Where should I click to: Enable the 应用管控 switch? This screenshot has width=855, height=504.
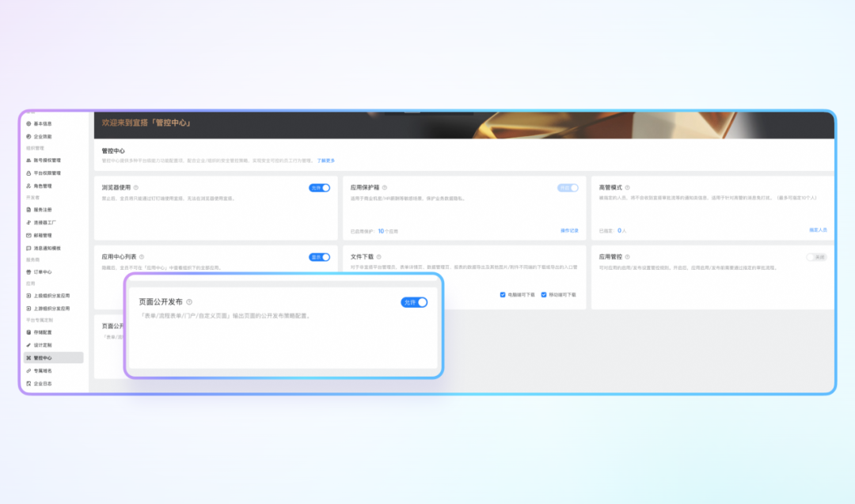click(816, 257)
